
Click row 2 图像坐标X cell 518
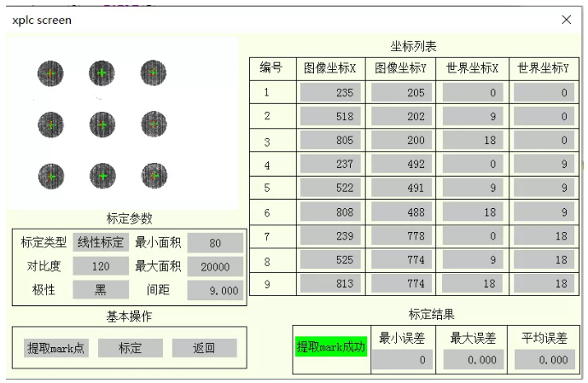(330, 117)
